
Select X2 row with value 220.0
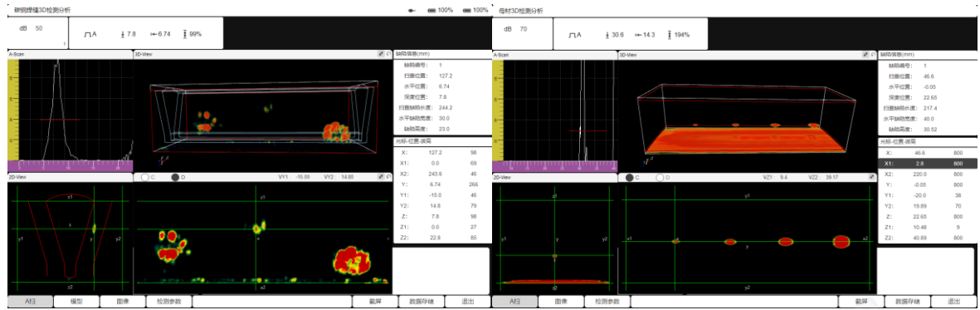pos(927,174)
